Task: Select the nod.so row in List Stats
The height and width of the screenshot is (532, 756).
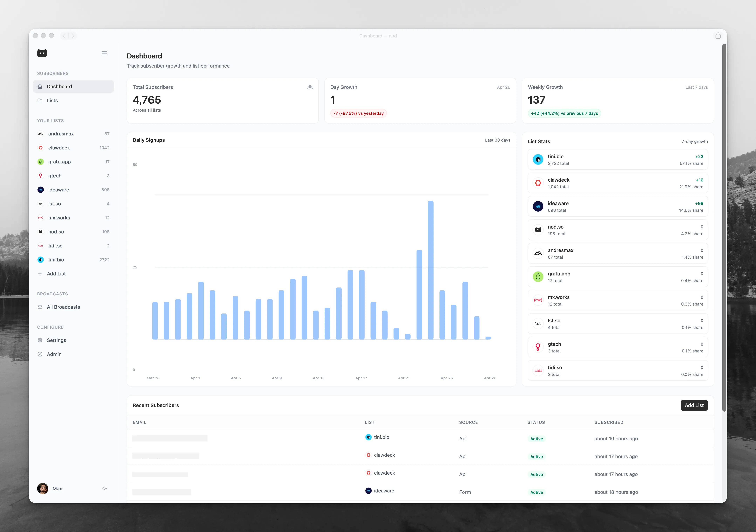Action: pyautogui.click(x=618, y=230)
